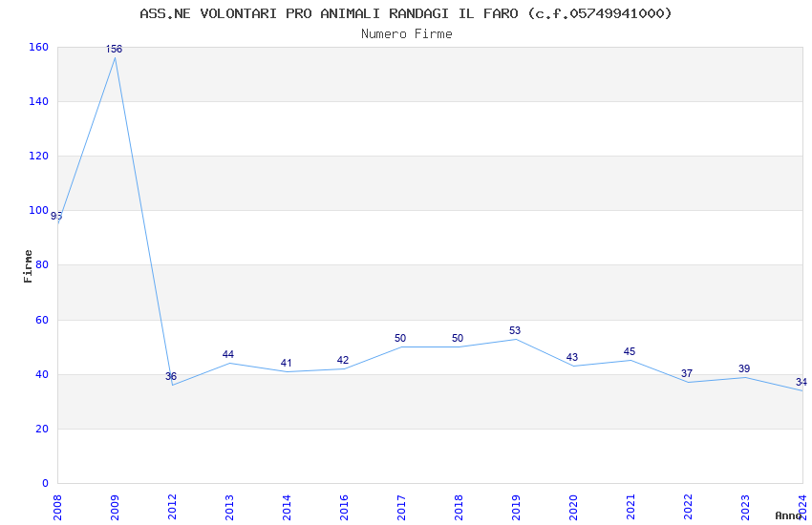The width and height of the screenshot is (812, 525).
Task: Click the x-axis year label 2019
Action: [x=516, y=508]
